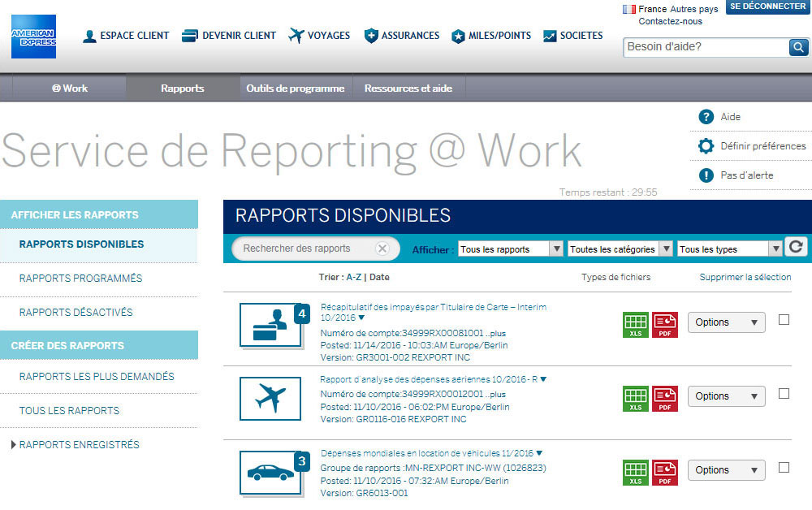
Task: Click the Besoin d'aide search field
Action: (706, 47)
